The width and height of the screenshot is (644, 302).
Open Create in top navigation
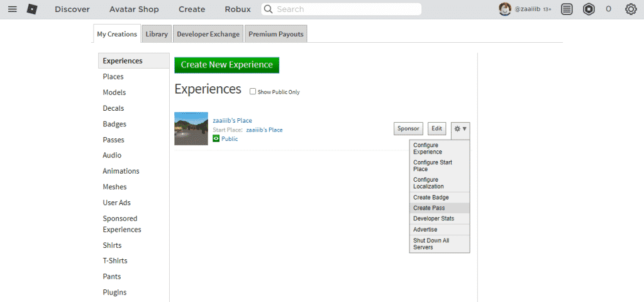click(192, 9)
